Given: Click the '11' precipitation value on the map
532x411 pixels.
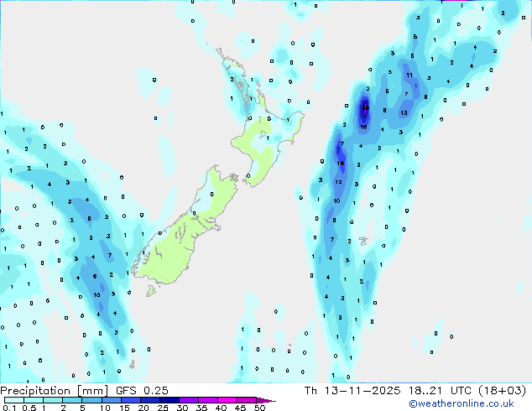Looking at the screenshot, I should click(409, 75).
